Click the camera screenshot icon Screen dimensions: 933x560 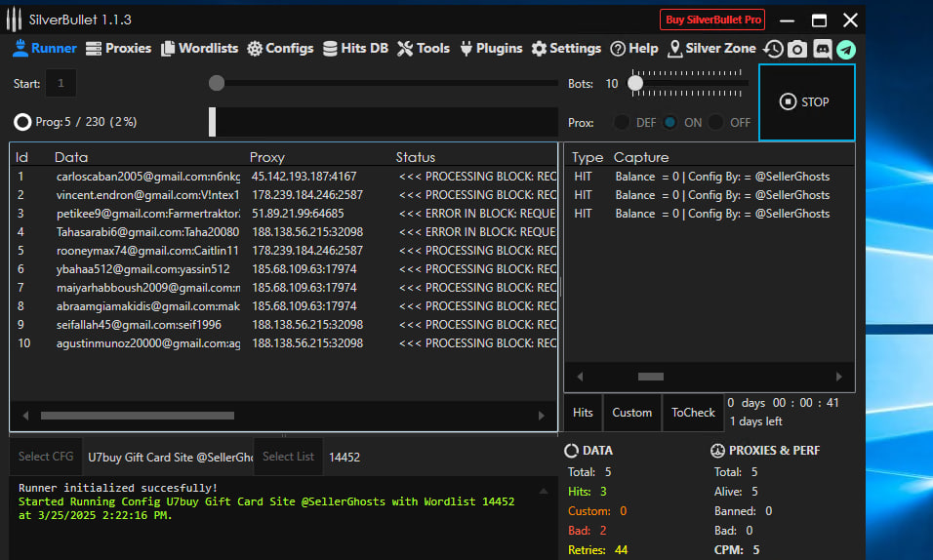pyautogui.click(x=797, y=49)
